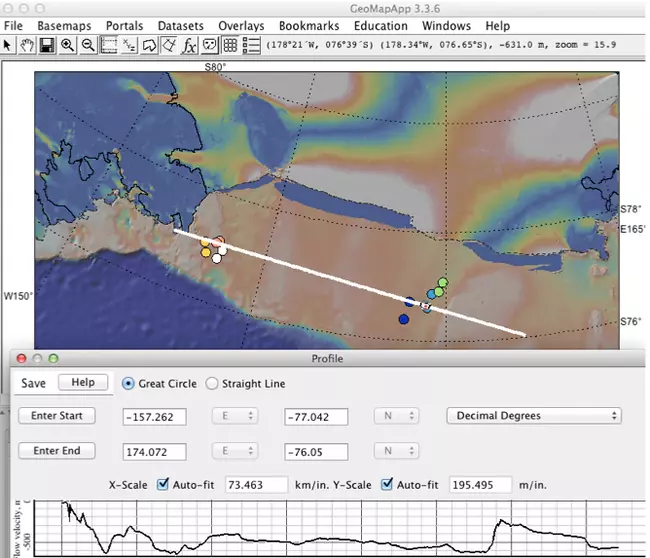Click the save floppy disk icon
Viewport: 650px width, 558px height.
click(x=48, y=45)
